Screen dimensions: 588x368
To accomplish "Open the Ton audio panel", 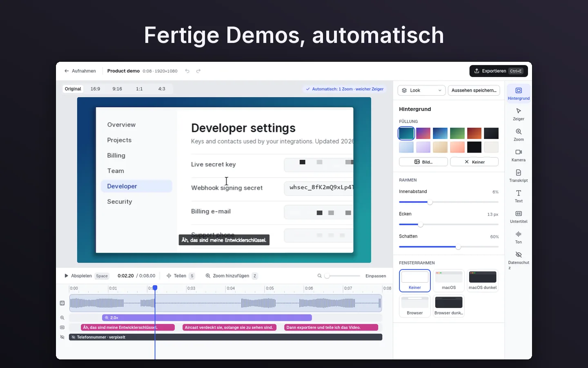I will (x=519, y=237).
